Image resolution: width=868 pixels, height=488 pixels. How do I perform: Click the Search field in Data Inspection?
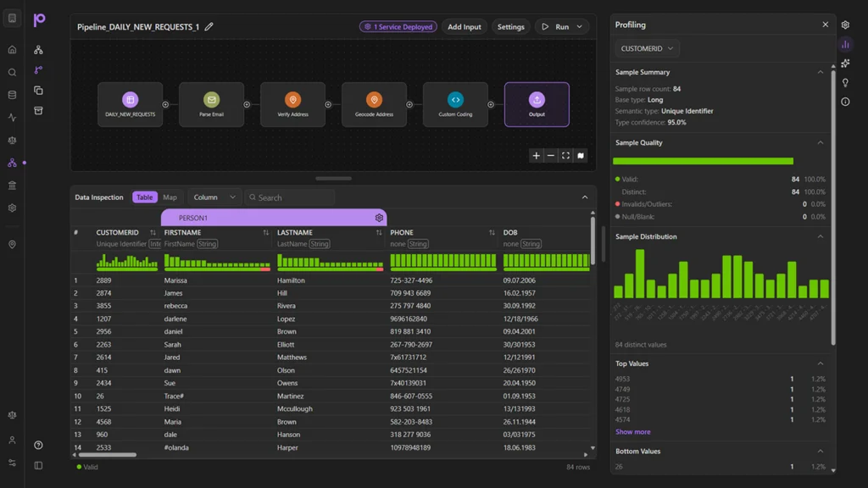click(x=290, y=197)
